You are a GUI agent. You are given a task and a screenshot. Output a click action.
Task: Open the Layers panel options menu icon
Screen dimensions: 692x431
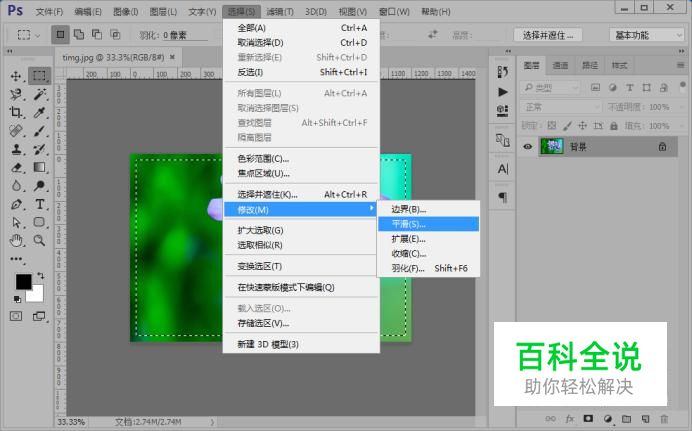click(x=680, y=65)
